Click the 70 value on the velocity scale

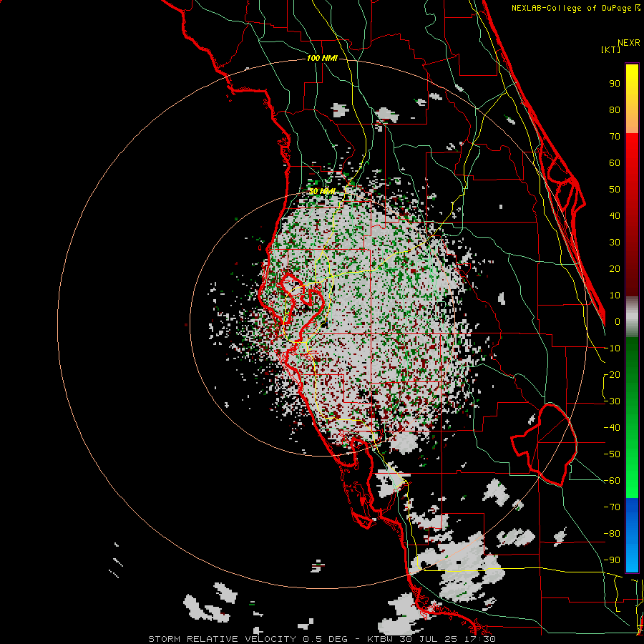coord(615,137)
